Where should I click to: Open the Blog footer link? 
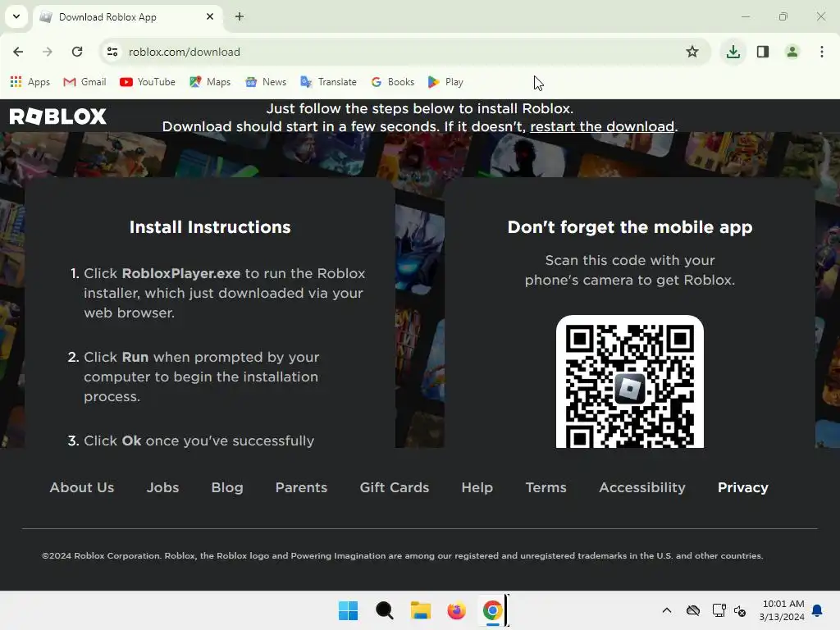(x=227, y=487)
